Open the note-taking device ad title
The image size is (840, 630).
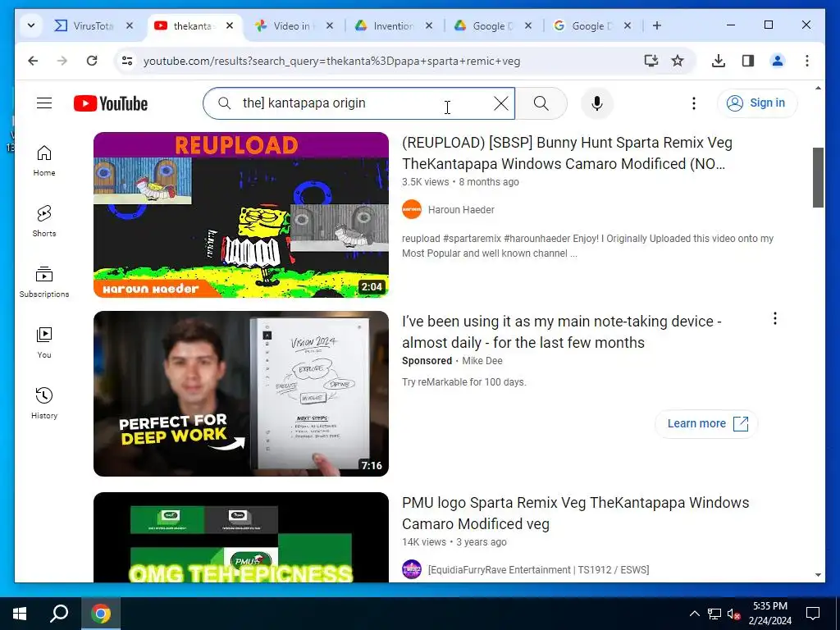562,331
